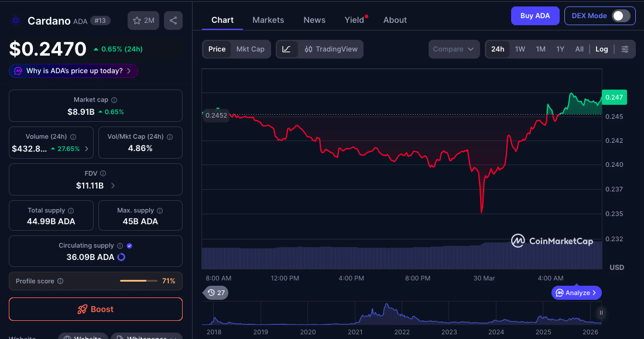
Task: Click the Buy ADA button
Action: (535, 16)
